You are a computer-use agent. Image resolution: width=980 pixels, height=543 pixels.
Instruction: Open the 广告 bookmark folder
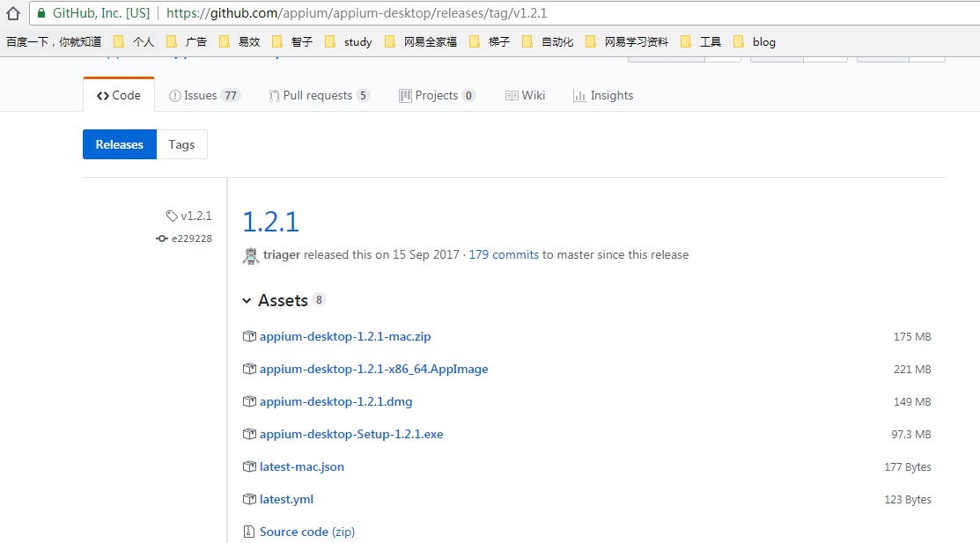point(187,42)
